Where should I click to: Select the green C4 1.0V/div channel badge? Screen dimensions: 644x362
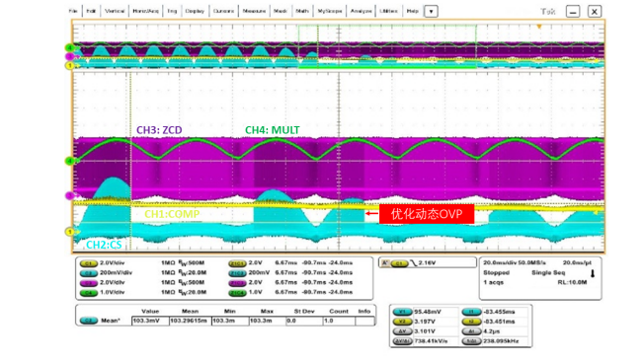point(88,293)
